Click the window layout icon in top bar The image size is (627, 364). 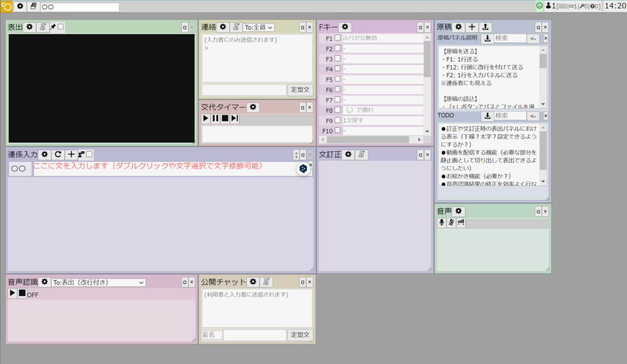click(33, 6)
